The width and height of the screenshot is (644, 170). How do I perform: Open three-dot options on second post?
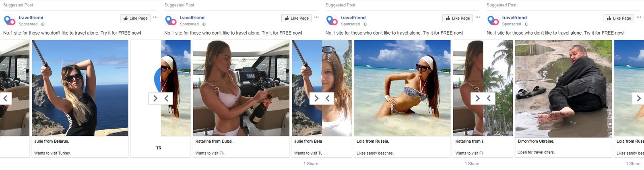click(x=316, y=17)
